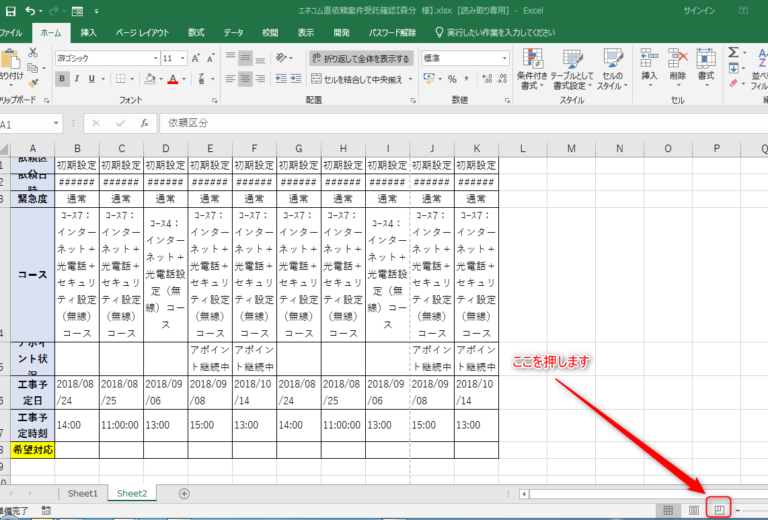The image size is (768, 520).
Task: Apply fill color bucket to cell
Action: (150, 79)
